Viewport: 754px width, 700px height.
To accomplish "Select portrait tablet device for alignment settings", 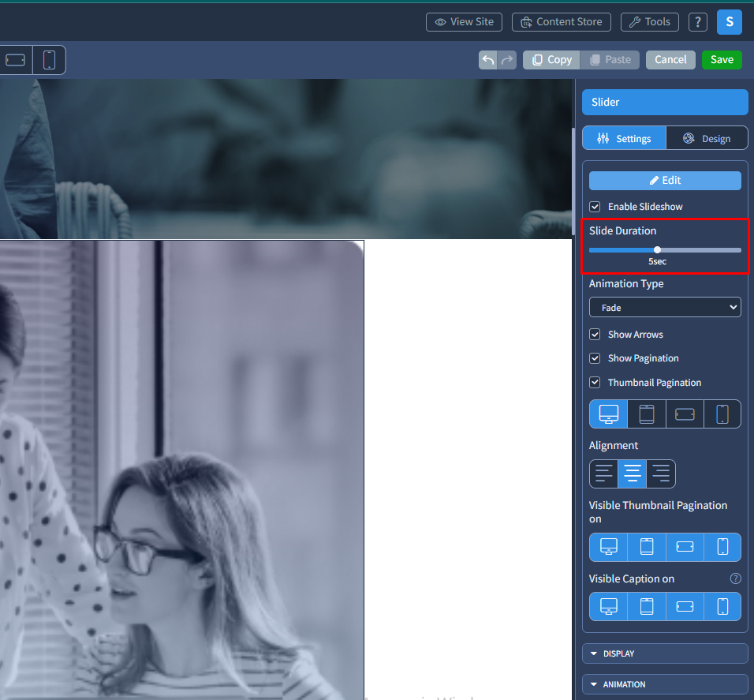I will 646,414.
